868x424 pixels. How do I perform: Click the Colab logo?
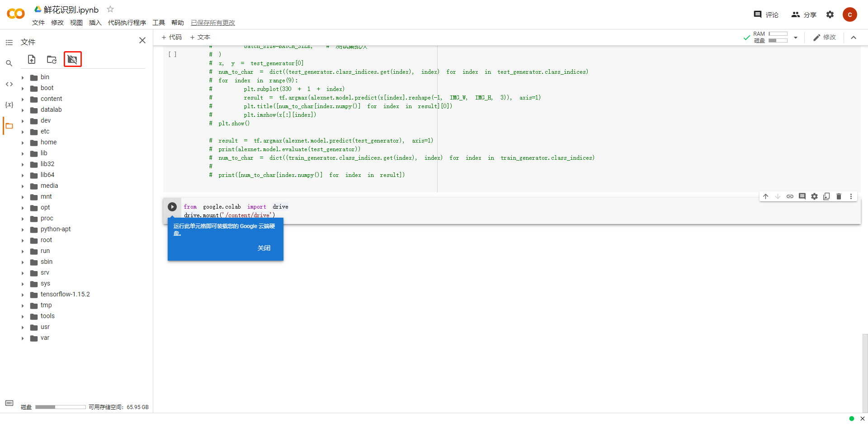pos(16,14)
